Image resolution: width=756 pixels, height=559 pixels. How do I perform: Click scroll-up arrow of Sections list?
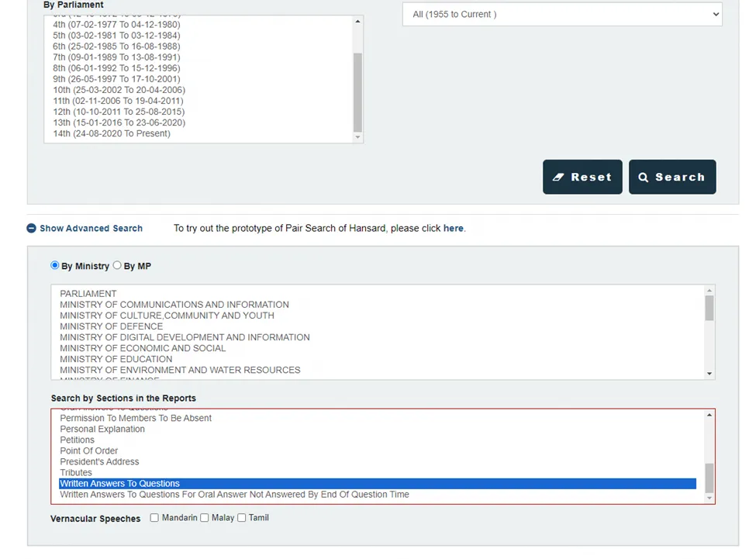point(709,416)
